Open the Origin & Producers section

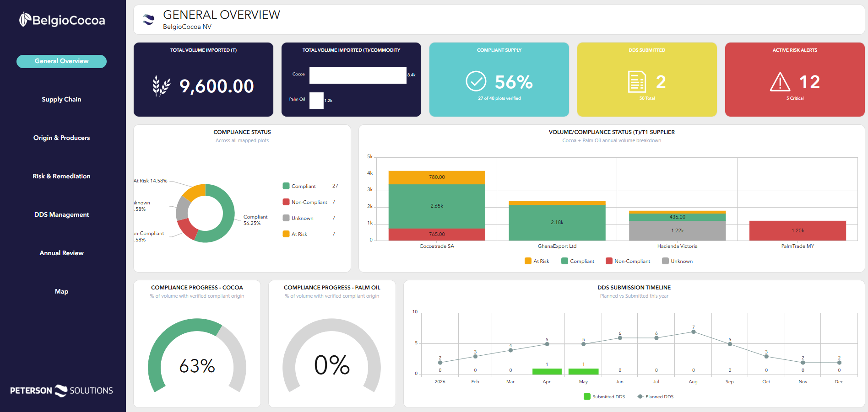pyautogui.click(x=61, y=138)
